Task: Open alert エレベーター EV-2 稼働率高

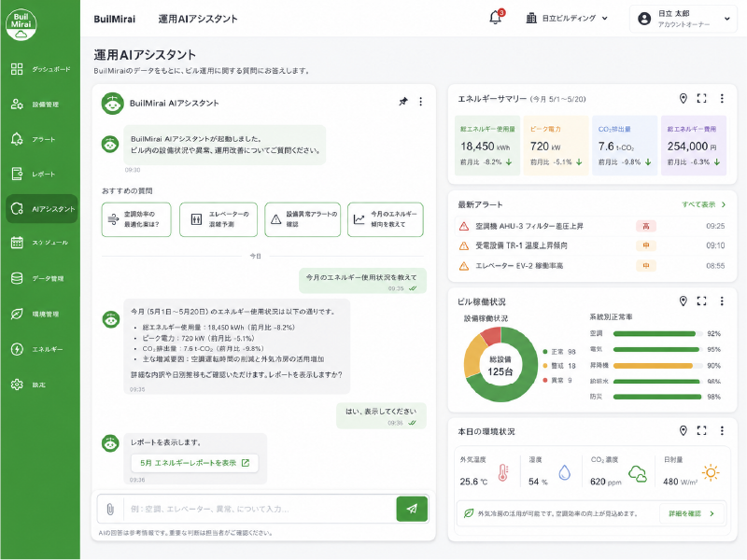Action: tap(591, 266)
